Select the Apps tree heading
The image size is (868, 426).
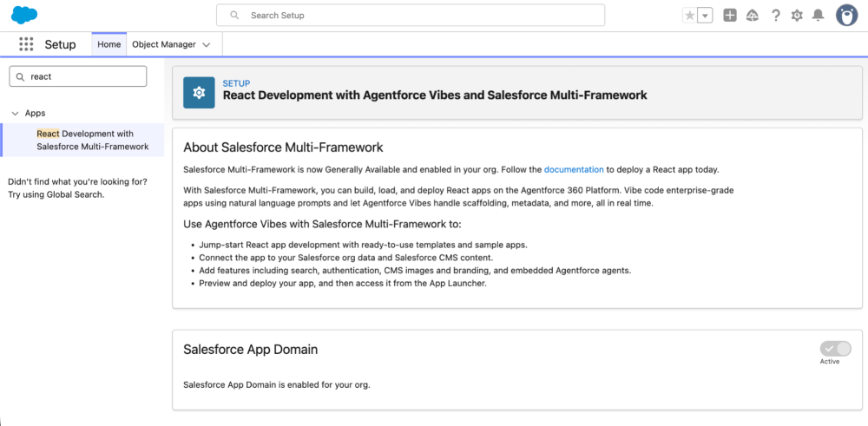pyautogui.click(x=36, y=113)
